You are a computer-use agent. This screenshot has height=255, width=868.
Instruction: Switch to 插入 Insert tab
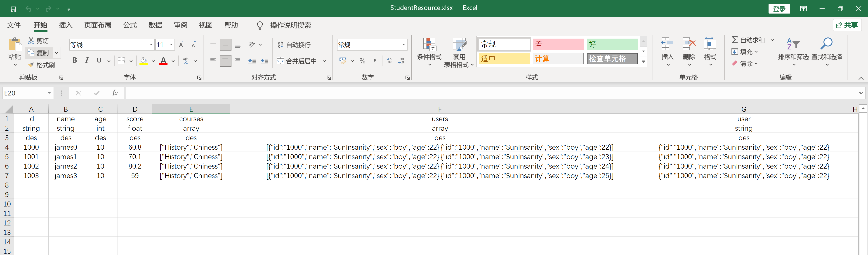point(66,25)
